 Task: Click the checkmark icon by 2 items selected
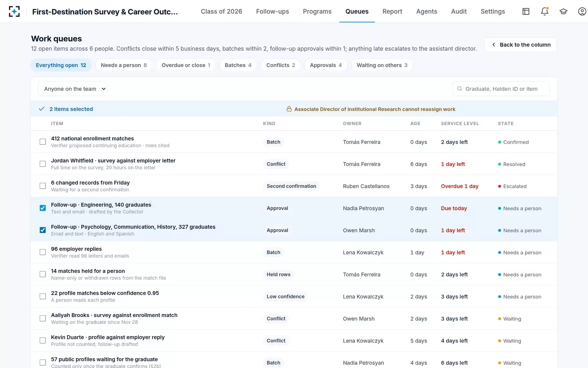click(x=42, y=109)
